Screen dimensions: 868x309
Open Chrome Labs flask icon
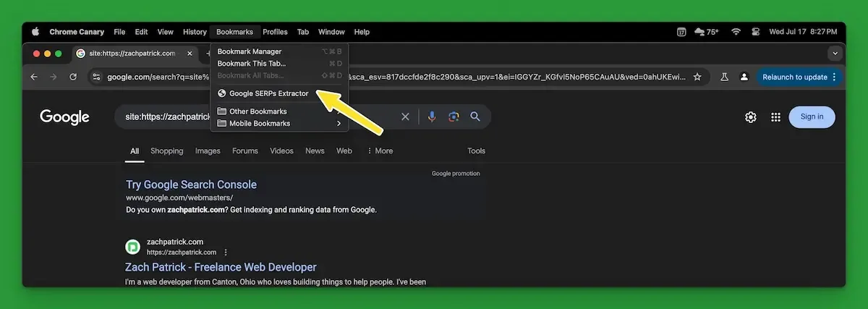(x=722, y=77)
